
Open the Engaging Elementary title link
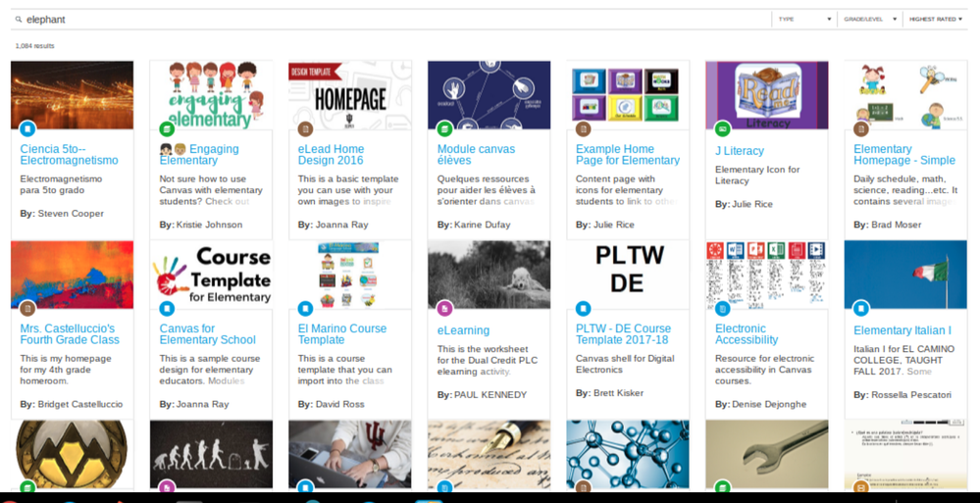click(x=199, y=154)
